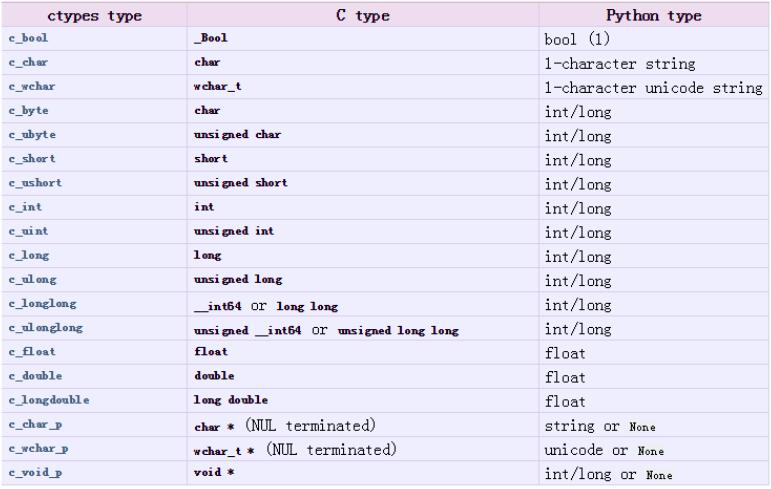Click the "unicode or None" cell
Image resolution: width=771 pixels, height=489 pixels.
(603, 450)
